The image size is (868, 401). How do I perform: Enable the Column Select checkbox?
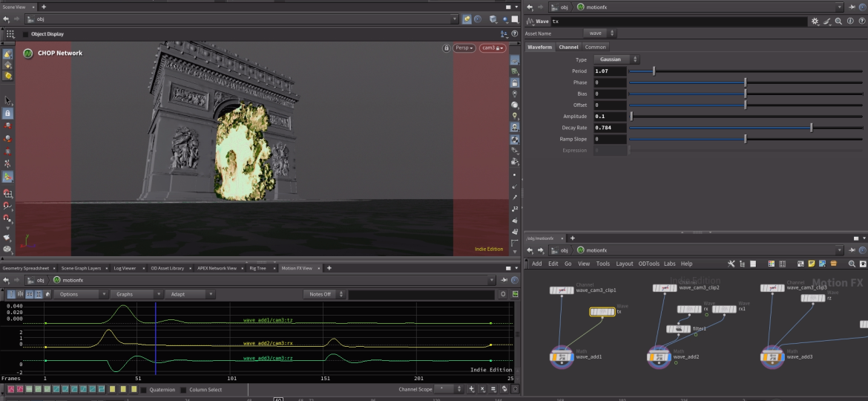[x=183, y=389]
